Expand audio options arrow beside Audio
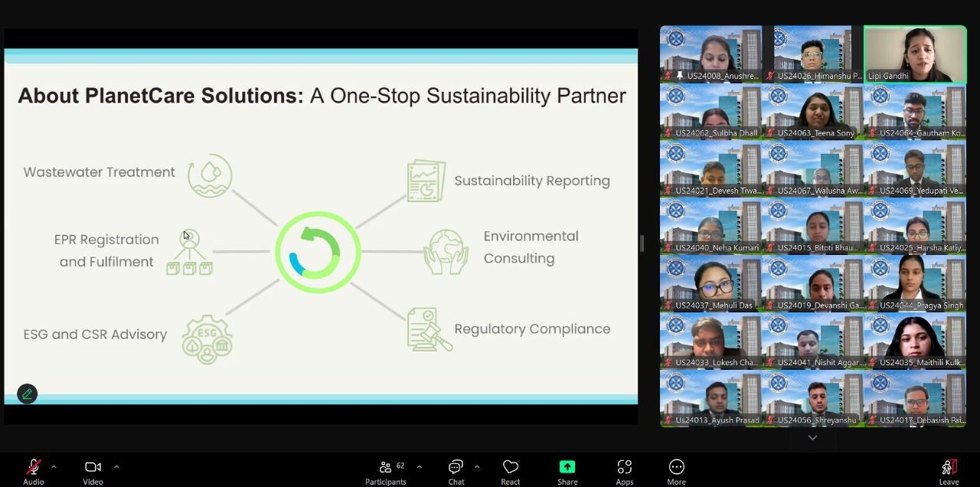The width and height of the screenshot is (980, 487). 54,466
